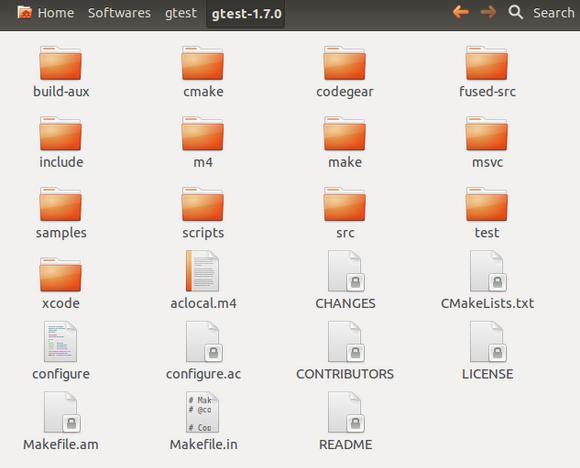Select the aclocal.m4 file icon

[x=202, y=271]
